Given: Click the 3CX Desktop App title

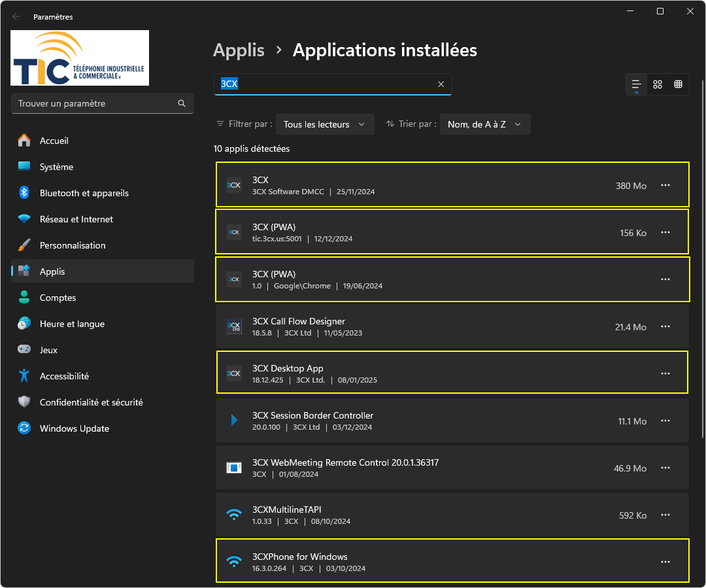Looking at the screenshot, I should click(288, 368).
